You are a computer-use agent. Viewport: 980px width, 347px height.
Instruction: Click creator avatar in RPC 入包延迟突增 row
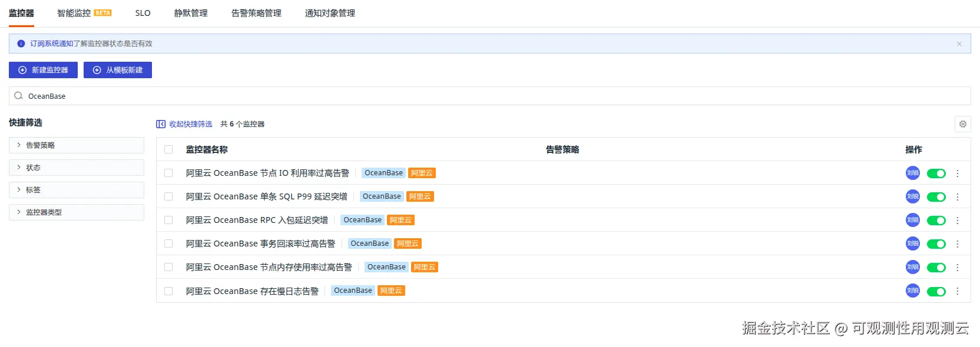[x=913, y=220]
